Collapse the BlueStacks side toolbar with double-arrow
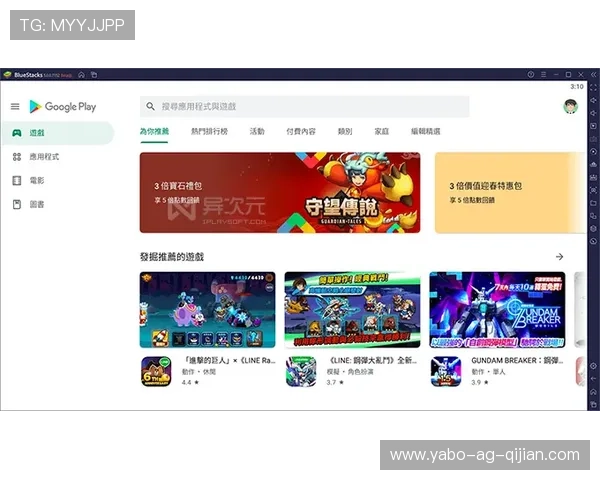 coord(593,75)
